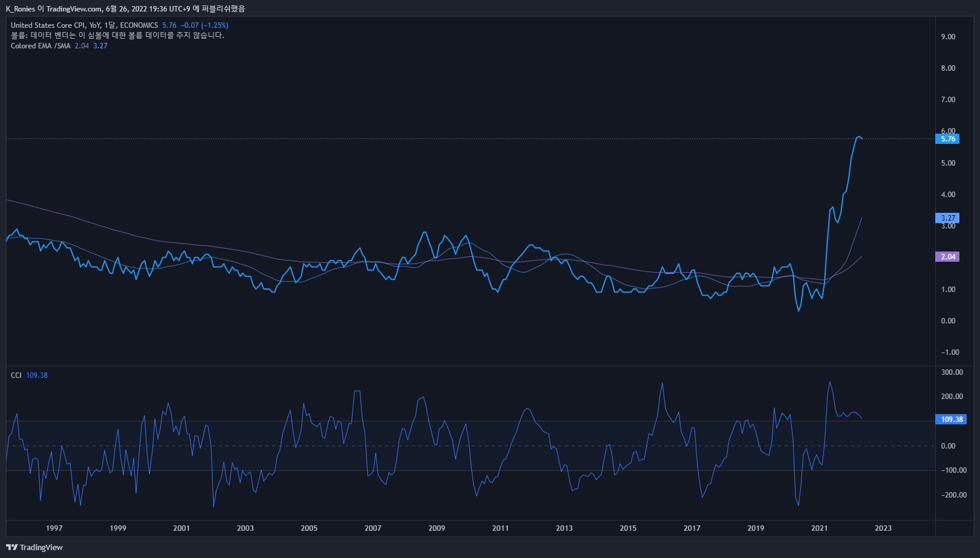Click the 2001 time axis label

(181, 528)
